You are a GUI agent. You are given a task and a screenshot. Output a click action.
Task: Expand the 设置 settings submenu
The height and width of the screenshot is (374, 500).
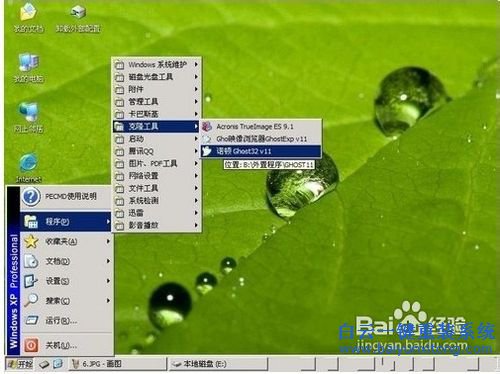coord(66,281)
